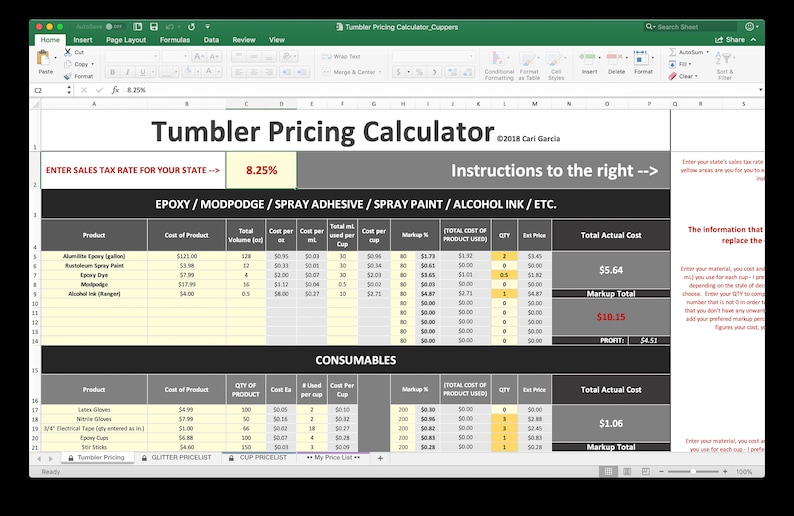
Task: Click the Delete cells icon
Action: [614, 58]
